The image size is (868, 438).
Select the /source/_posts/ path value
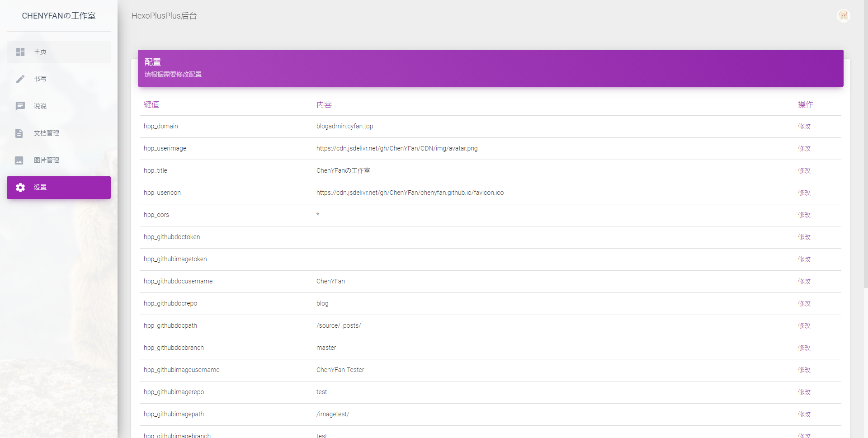click(x=339, y=325)
